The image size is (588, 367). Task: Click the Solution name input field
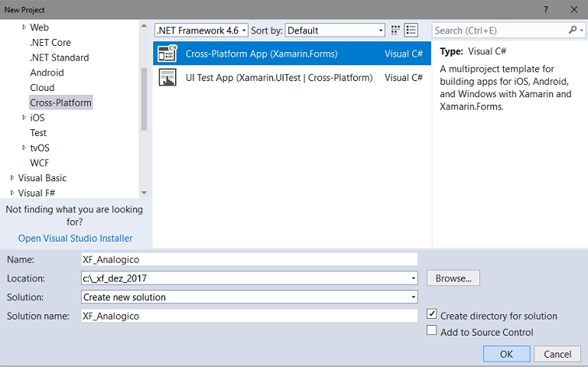pos(249,316)
